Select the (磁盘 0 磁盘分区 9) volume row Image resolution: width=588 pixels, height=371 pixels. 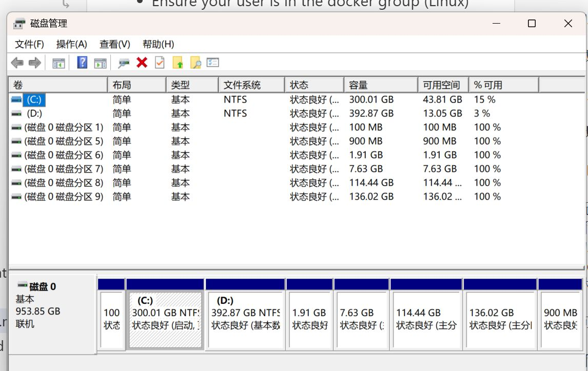click(x=64, y=197)
